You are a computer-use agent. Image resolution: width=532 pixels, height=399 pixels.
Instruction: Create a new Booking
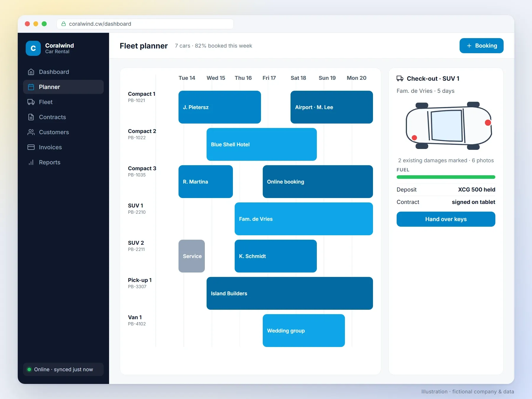tap(481, 46)
